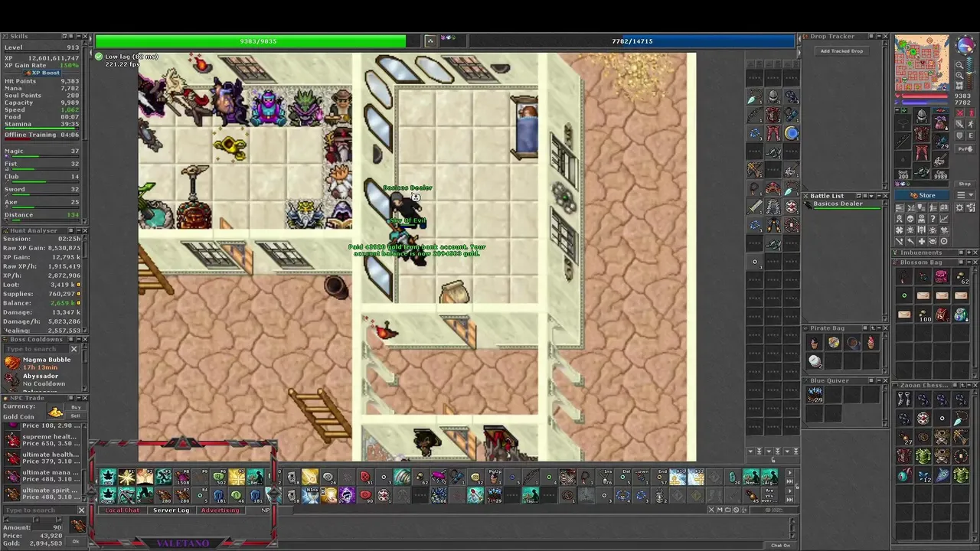The image size is (980, 551).
Task: Toggle chase opponent red figure icon
Action: (971, 113)
